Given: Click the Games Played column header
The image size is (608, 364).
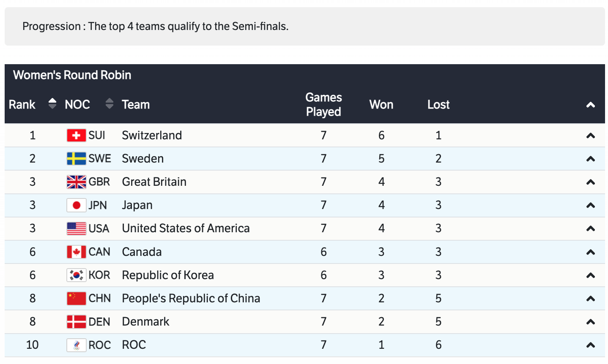Looking at the screenshot, I should tap(323, 105).
